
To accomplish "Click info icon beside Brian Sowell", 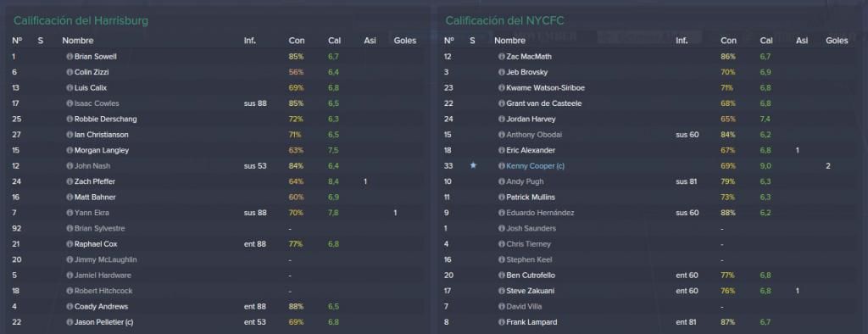I will 70,57.
